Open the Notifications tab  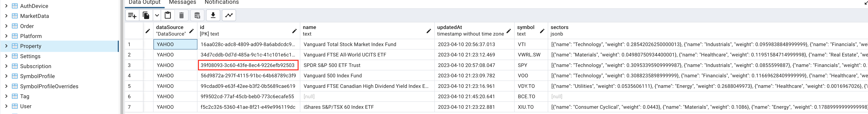[222, 2]
